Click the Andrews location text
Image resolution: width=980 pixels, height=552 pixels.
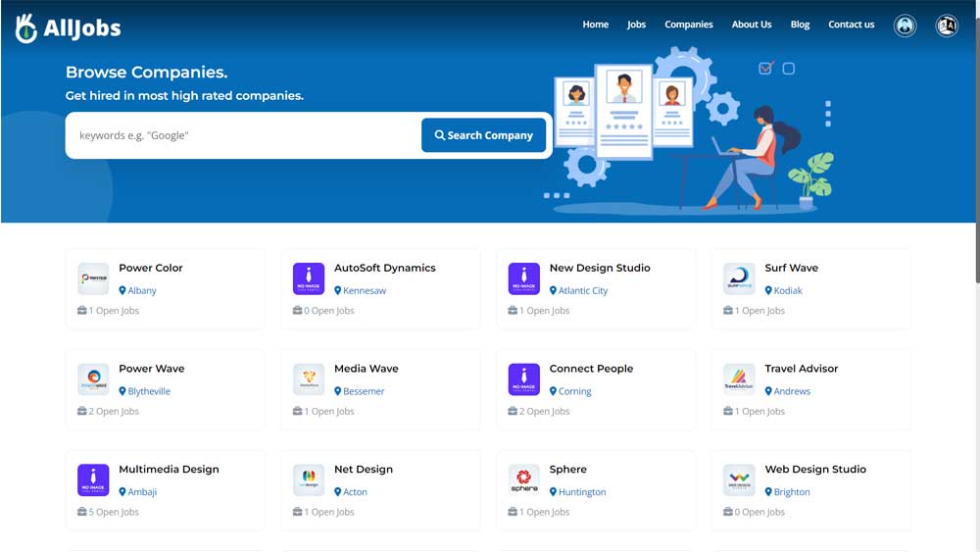tap(792, 391)
